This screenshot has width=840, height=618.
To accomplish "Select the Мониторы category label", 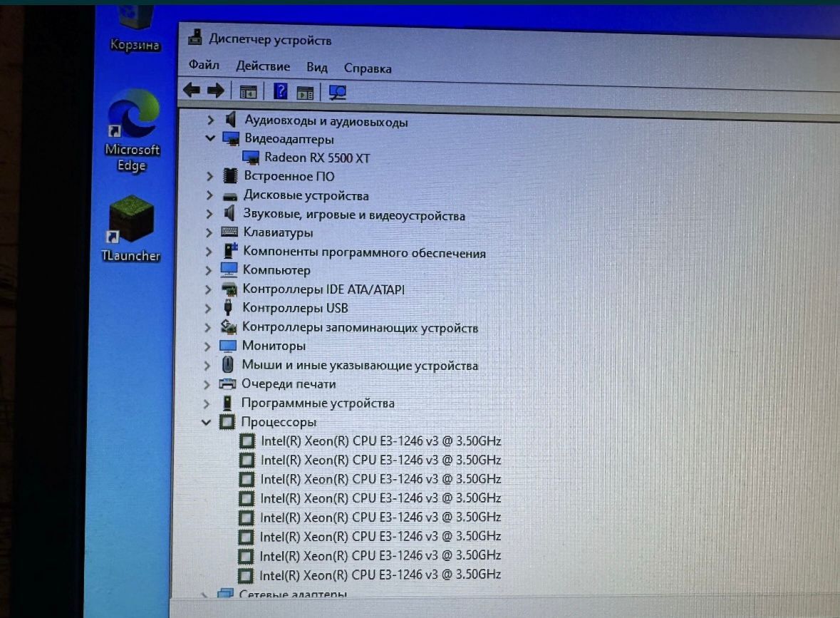I will (x=274, y=346).
